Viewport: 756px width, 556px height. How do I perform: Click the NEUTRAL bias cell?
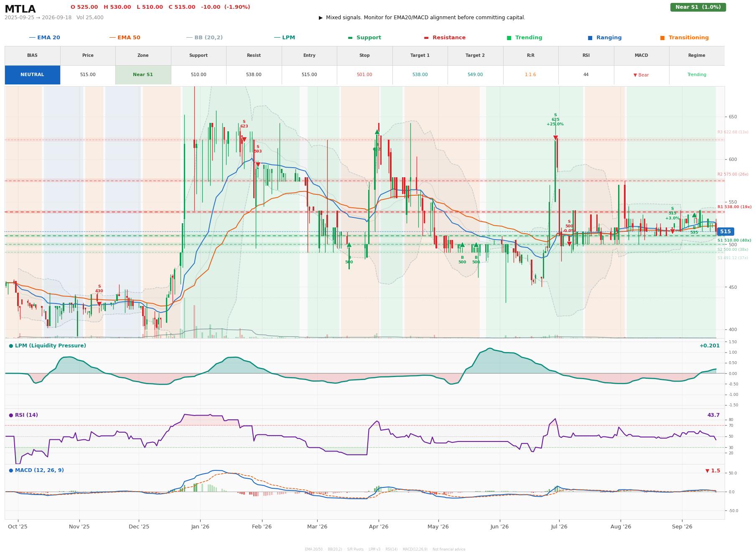tap(32, 75)
